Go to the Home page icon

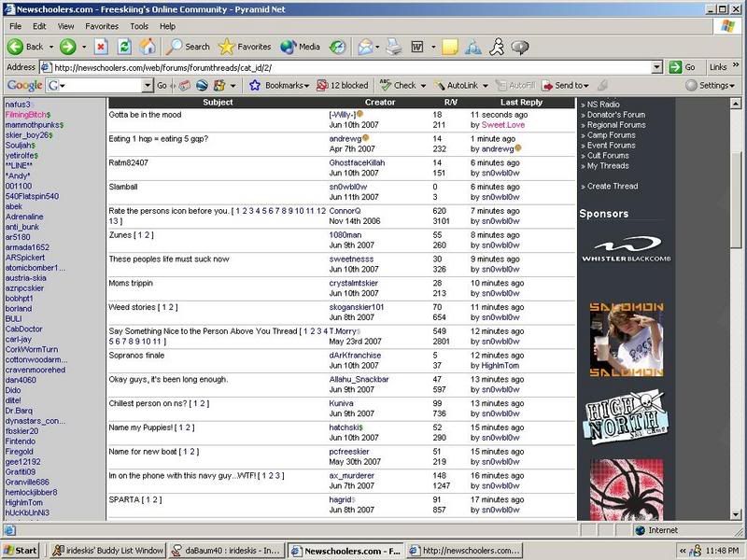[148, 46]
